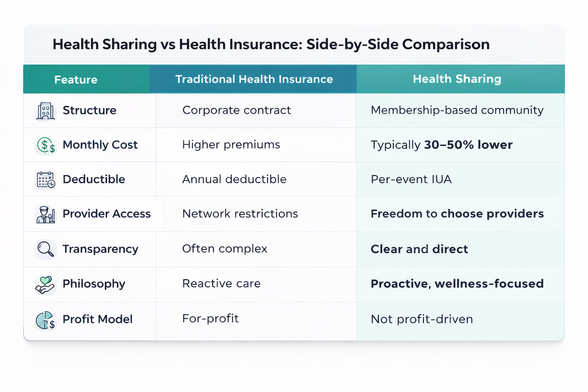Screen dimensions: 588x392
Task: Select 'Clear and direct' cell
Action: click(419, 249)
